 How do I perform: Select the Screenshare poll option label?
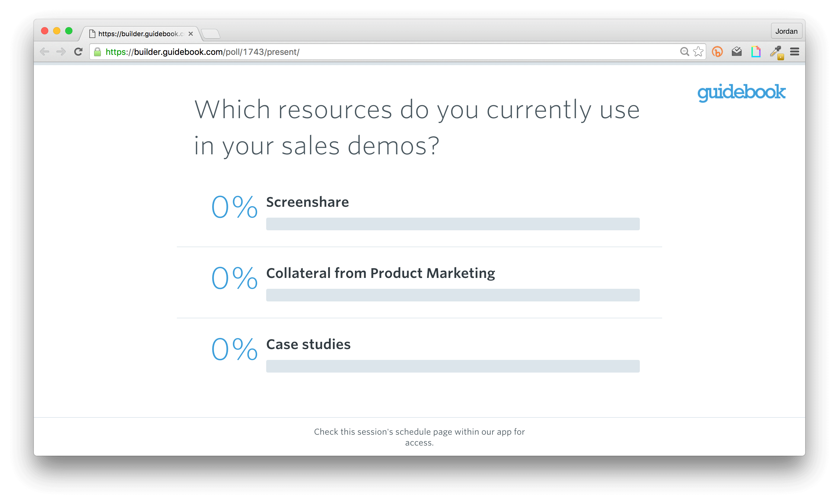pos(307,202)
